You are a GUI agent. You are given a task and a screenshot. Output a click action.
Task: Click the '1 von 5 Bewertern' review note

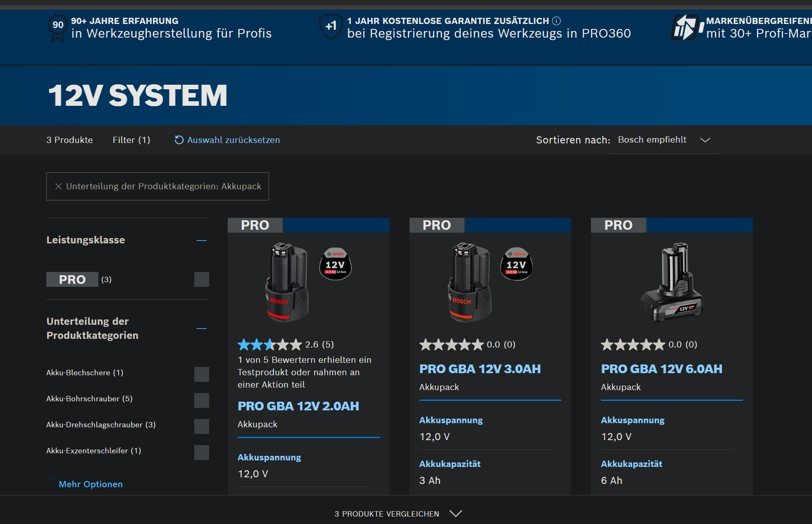305,372
